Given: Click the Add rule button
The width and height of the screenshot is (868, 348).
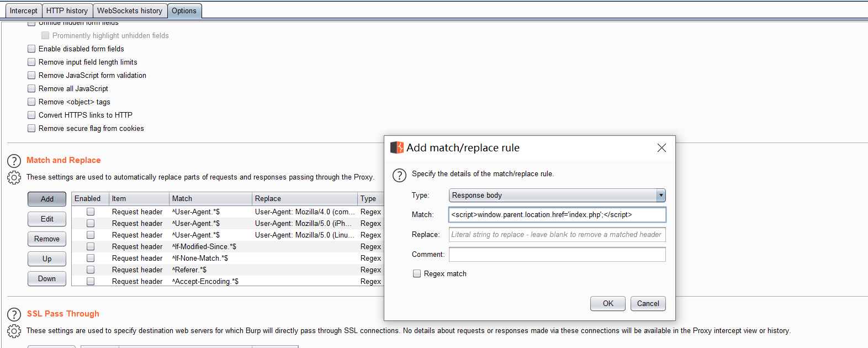Looking at the screenshot, I should (47, 199).
